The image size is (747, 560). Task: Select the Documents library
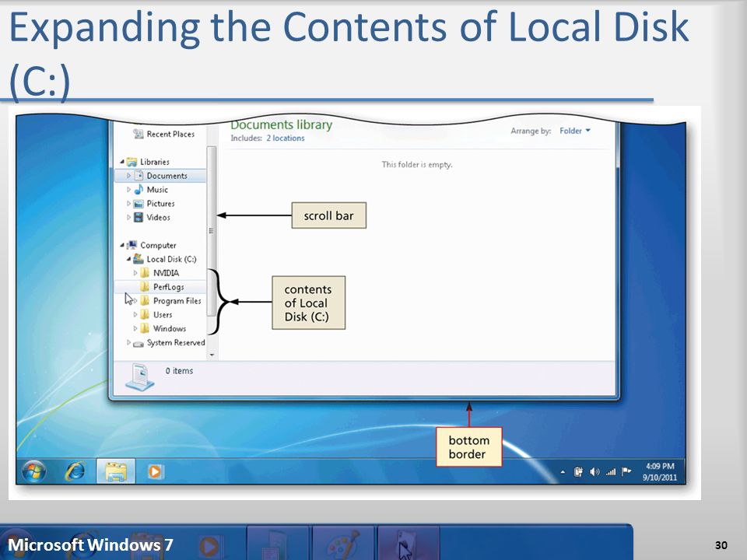coord(167,176)
